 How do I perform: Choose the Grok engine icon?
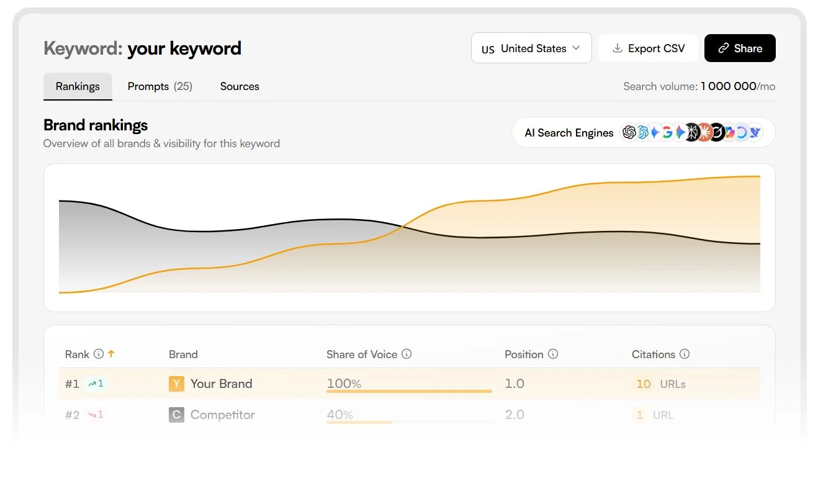click(717, 132)
